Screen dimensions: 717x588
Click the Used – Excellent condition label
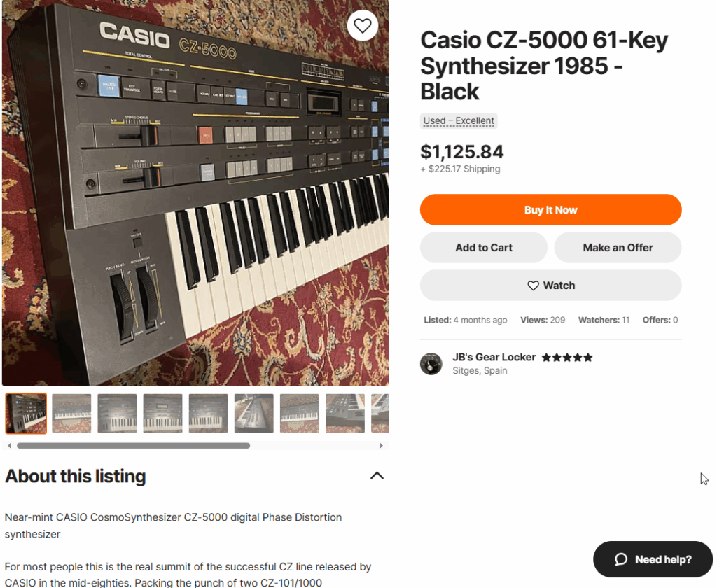point(459,121)
